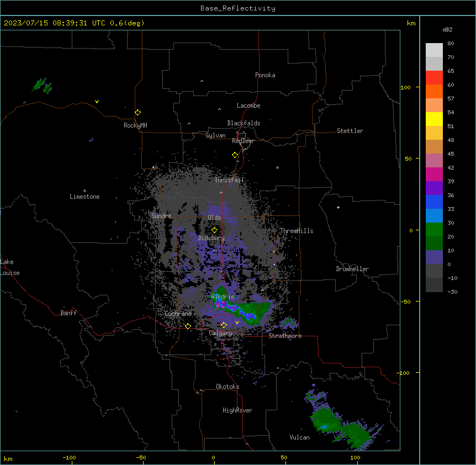Click the Didsbury label
Viewport: 476px width, 465px height.
point(211,238)
